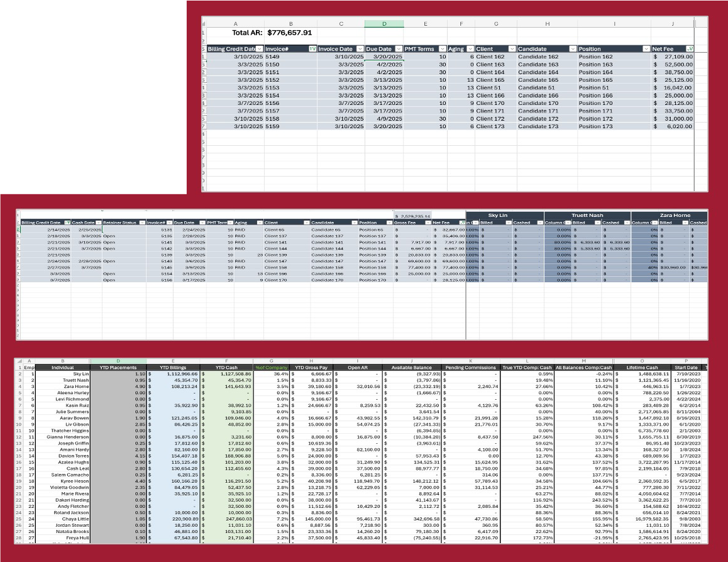Viewport: 728px width, 562px height.
Task: Click the Available Balance header cell
Action: tap(411, 368)
